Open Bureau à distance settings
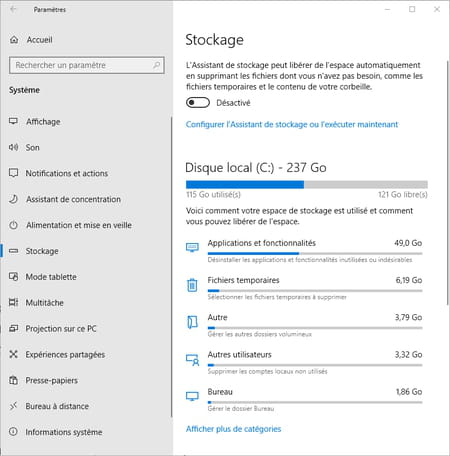Image resolution: width=450 pixels, height=456 pixels. coord(57,406)
